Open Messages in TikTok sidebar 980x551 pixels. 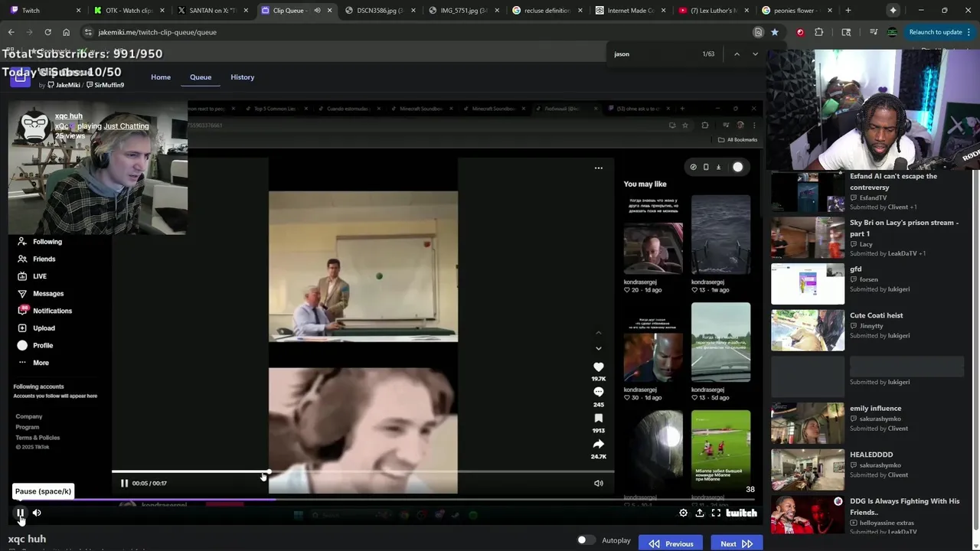pos(41,294)
